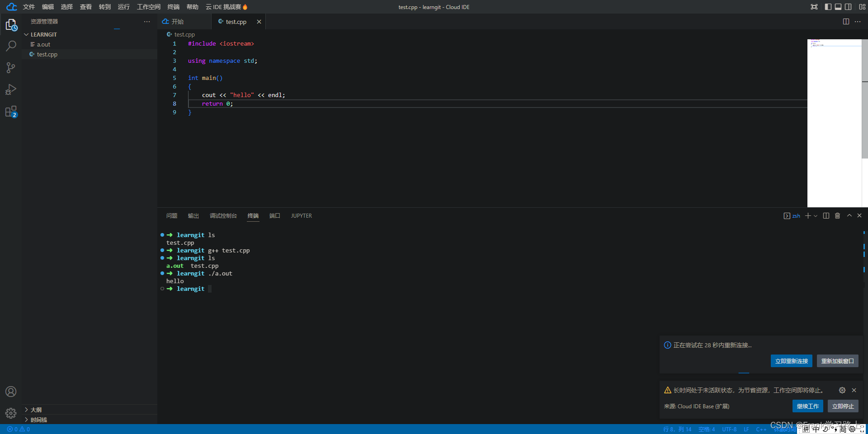The height and width of the screenshot is (434, 868).
Task: Select test.cpp in file tree
Action: (90, 54)
